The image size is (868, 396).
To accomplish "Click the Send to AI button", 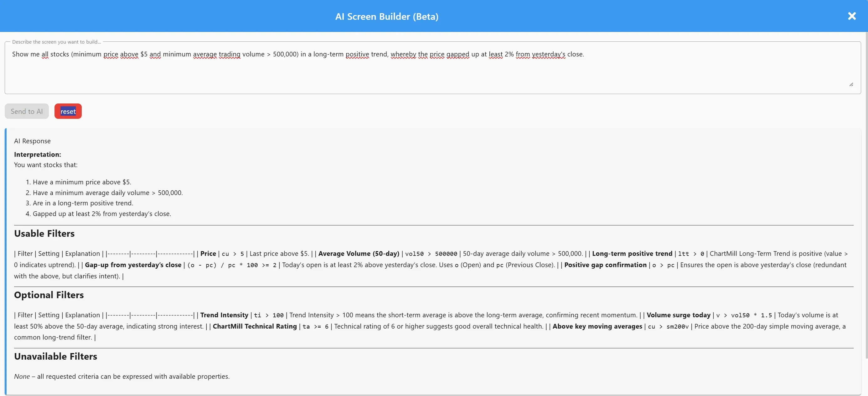I will [27, 111].
